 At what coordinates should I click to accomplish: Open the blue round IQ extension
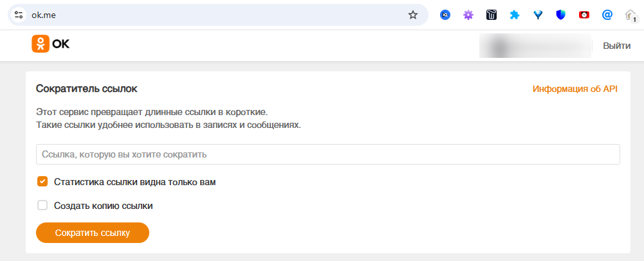[x=445, y=15]
